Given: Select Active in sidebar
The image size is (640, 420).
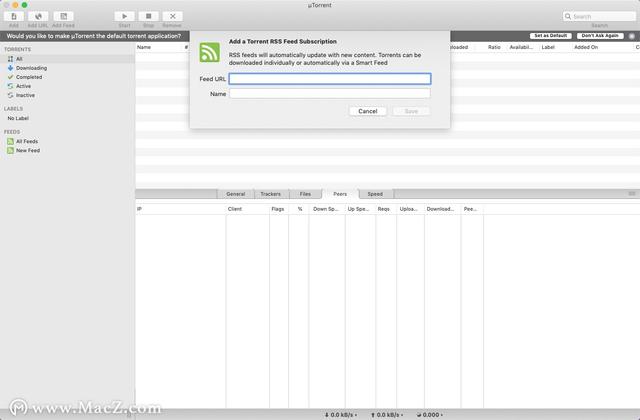Looking at the screenshot, I should tap(67, 86).
